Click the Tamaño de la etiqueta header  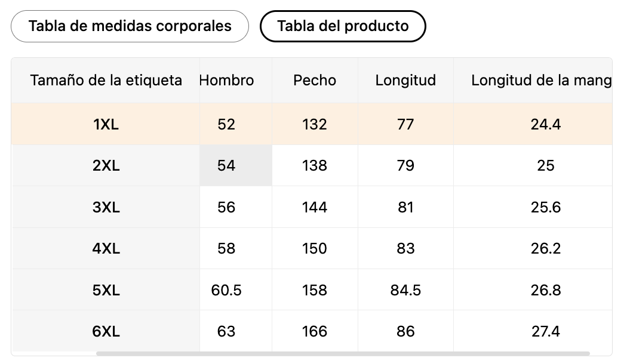tap(106, 81)
